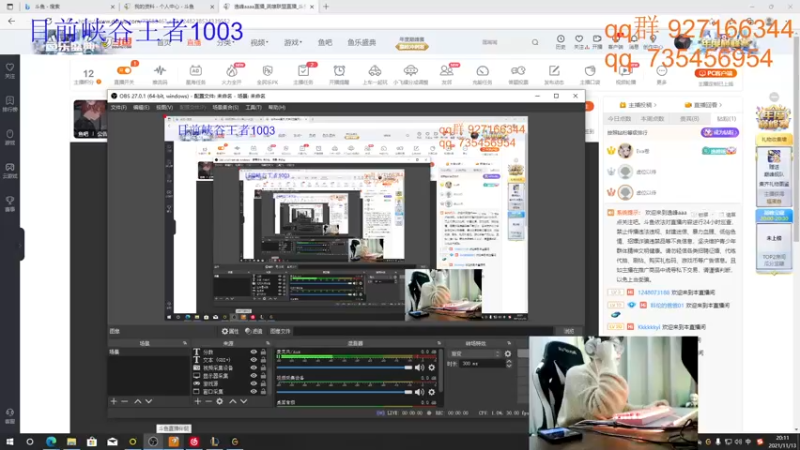Open 直播回看 chevron link

[x=703, y=105]
